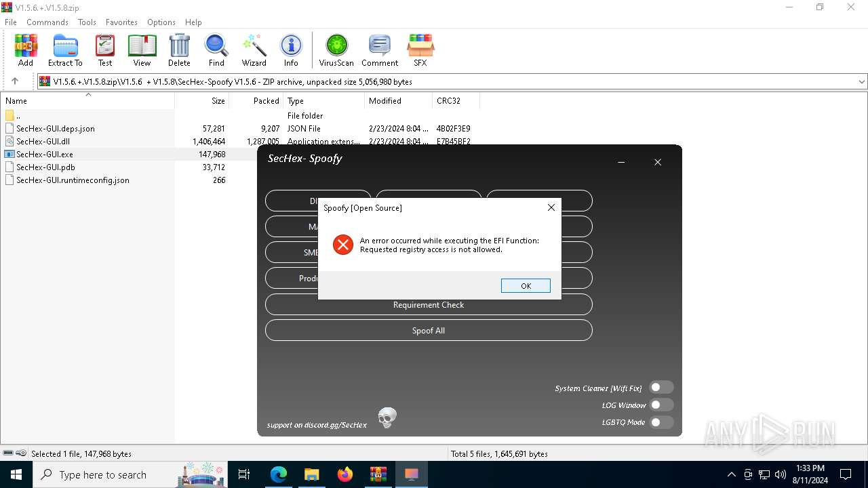Click the Extract To toolbar icon
The height and width of the screenshot is (488, 868).
[65, 51]
